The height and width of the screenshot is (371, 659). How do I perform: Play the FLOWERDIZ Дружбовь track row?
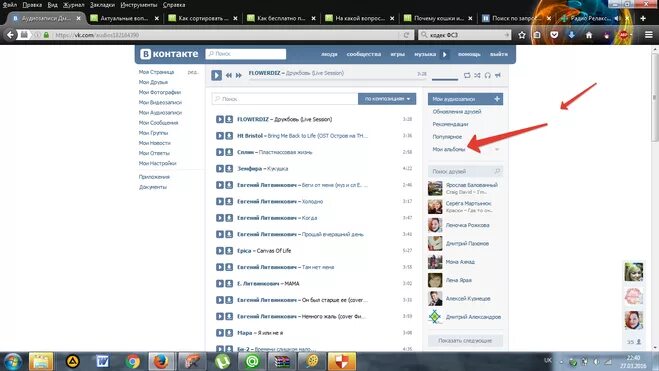220,119
